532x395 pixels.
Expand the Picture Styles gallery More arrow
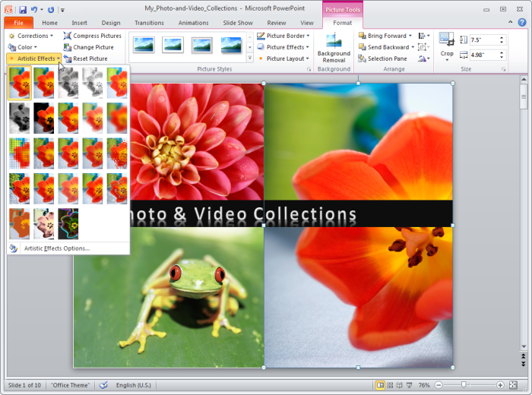click(x=250, y=58)
